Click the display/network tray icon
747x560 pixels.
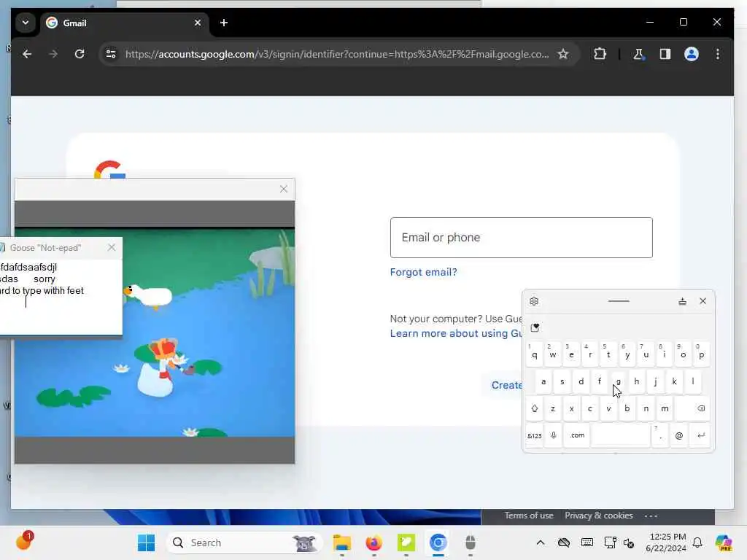(x=610, y=542)
